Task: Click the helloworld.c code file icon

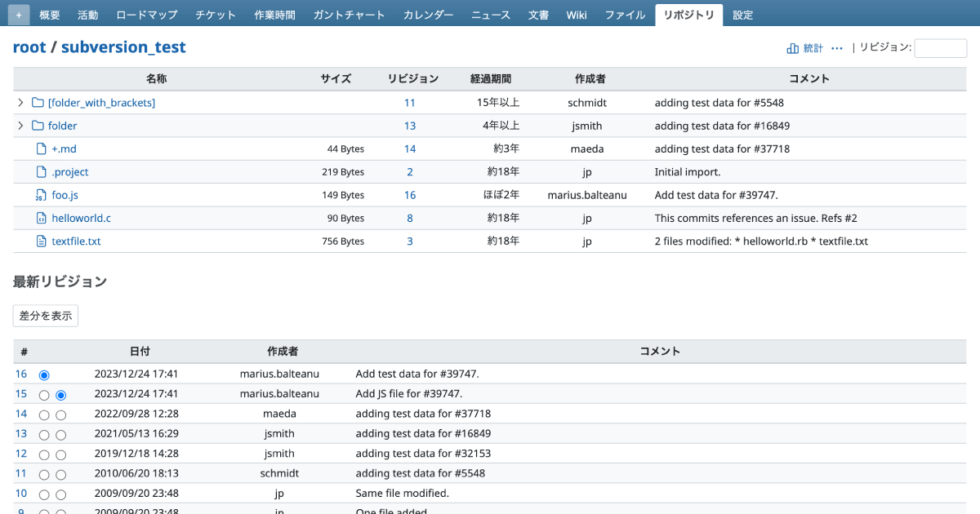Action: click(41, 218)
